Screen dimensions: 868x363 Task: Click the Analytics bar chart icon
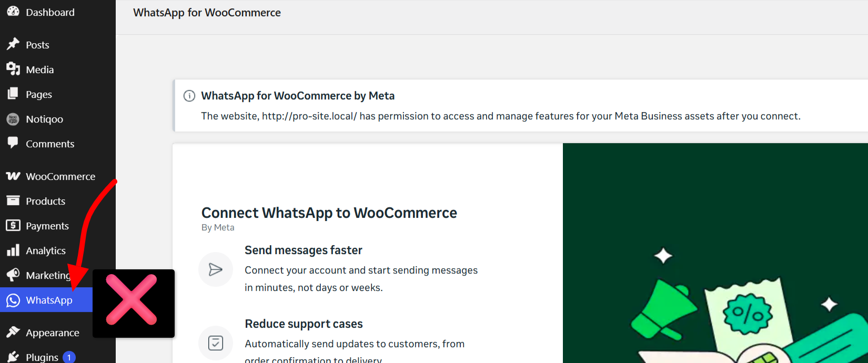(13, 250)
